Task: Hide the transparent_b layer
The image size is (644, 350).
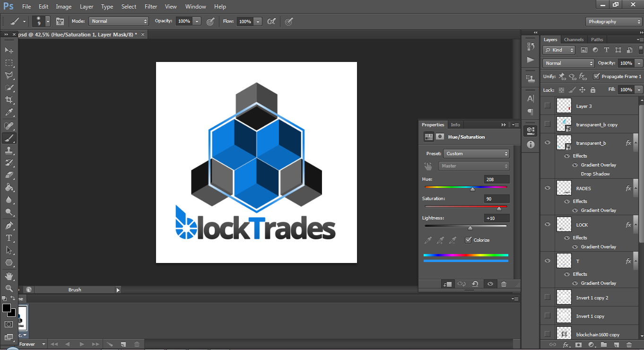Action: [x=548, y=142]
